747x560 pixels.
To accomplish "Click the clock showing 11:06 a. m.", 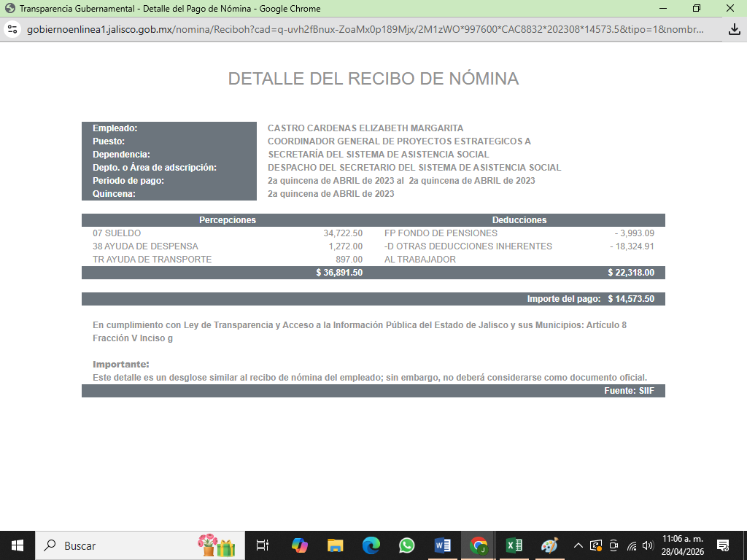I will pyautogui.click(x=683, y=539).
